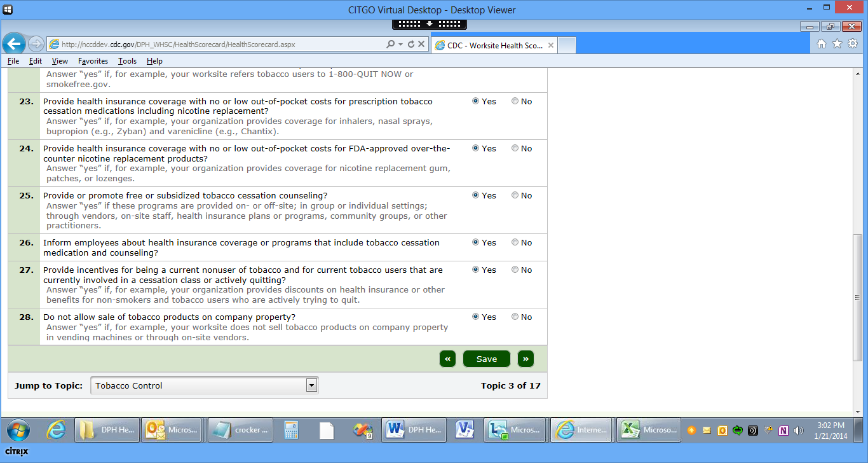Select Yes for question 26
Viewport: 868px width, 463px height.
(x=475, y=242)
